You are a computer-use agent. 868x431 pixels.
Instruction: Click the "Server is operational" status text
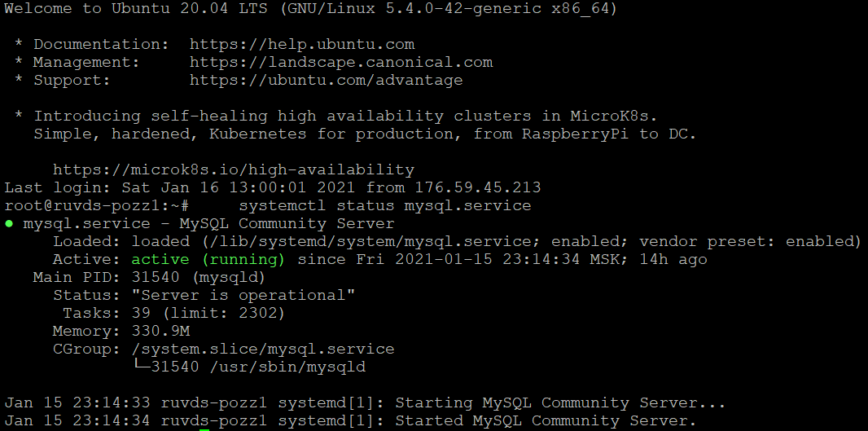coord(248,296)
